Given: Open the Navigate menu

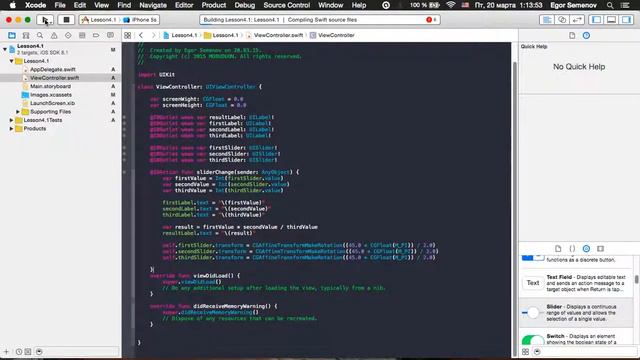Looking at the screenshot, I should [x=153, y=5].
